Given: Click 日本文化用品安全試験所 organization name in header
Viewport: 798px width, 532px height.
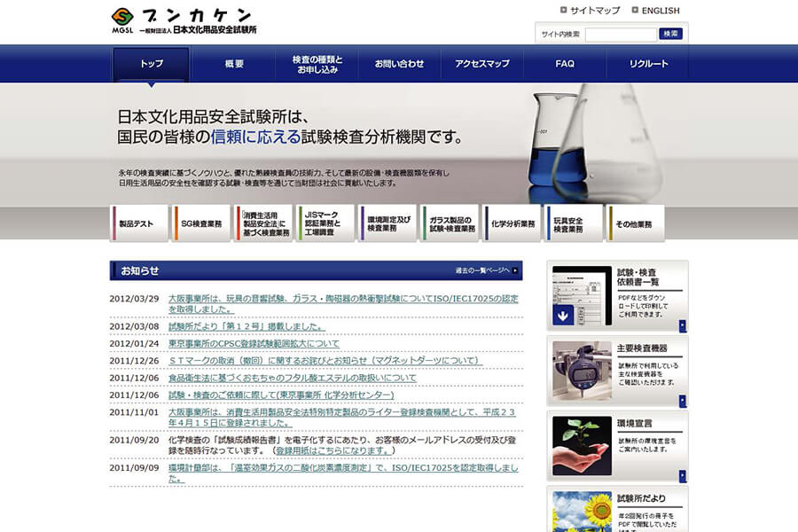Looking at the screenshot, I should pos(215,30).
